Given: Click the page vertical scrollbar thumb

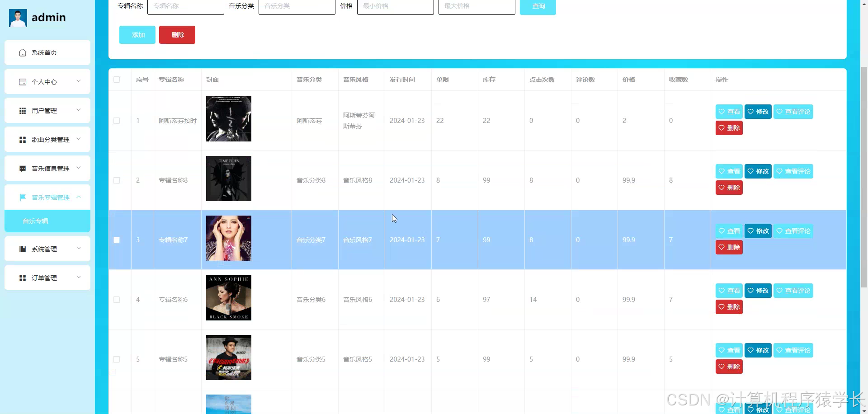Looking at the screenshot, I should [864, 177].
